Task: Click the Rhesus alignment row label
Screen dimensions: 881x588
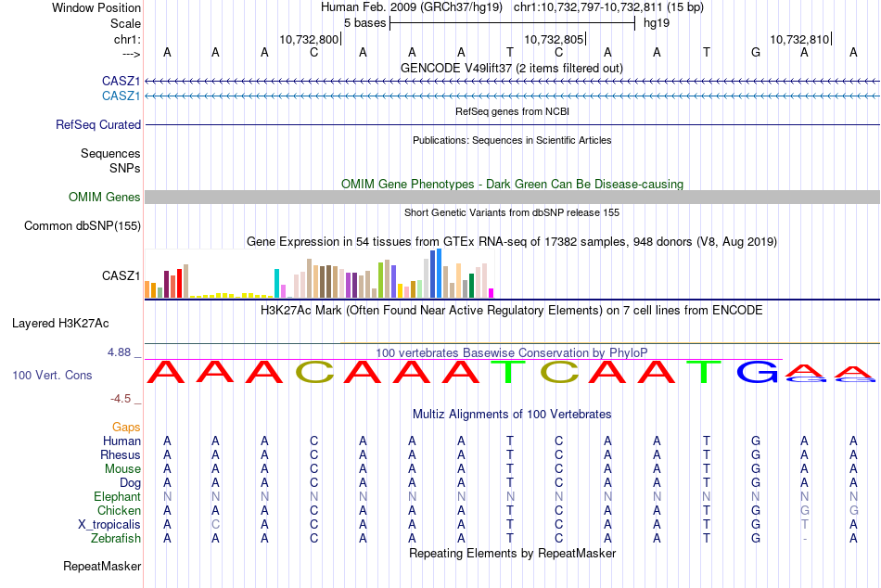Action: click(121, 454)
